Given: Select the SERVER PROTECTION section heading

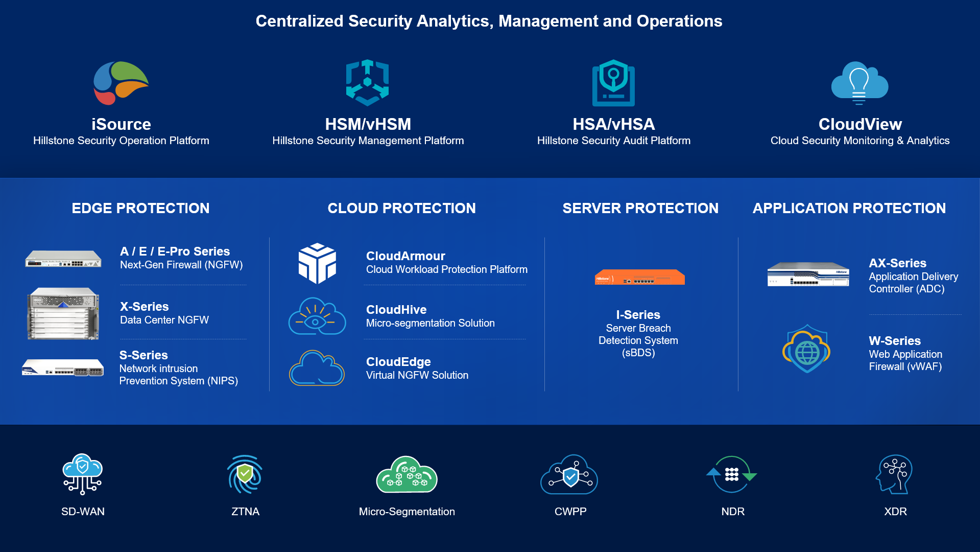Looking at the screenshot, I should click(640, 208).
